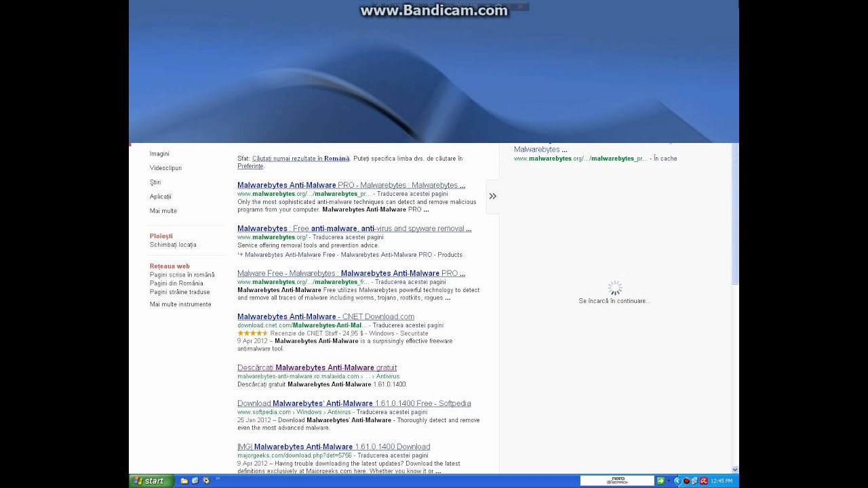Open folder icon in Quick Launch
868x488 pixels.
pos(184,481)
